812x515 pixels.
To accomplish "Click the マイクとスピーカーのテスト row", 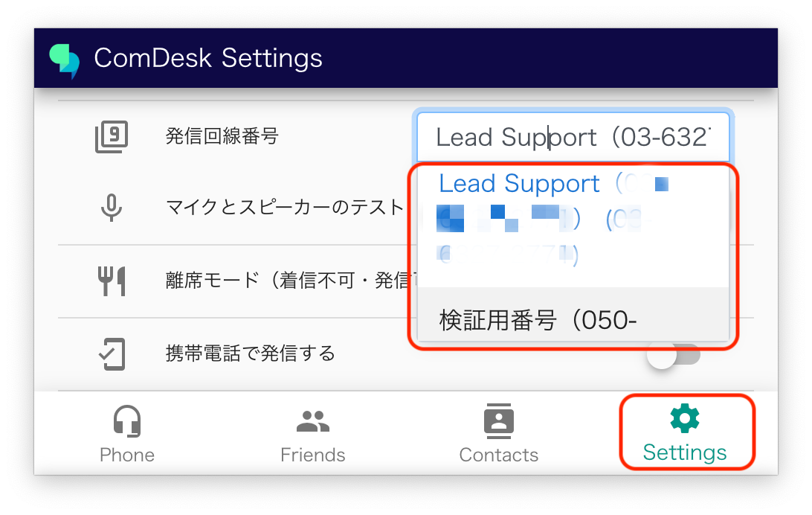I will click(284, 207).
